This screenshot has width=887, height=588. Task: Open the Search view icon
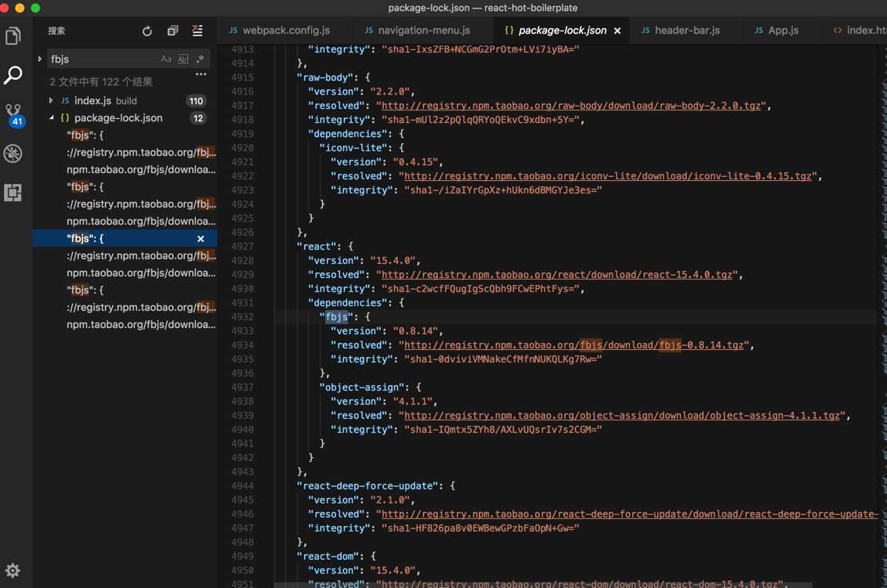[13, 75]
